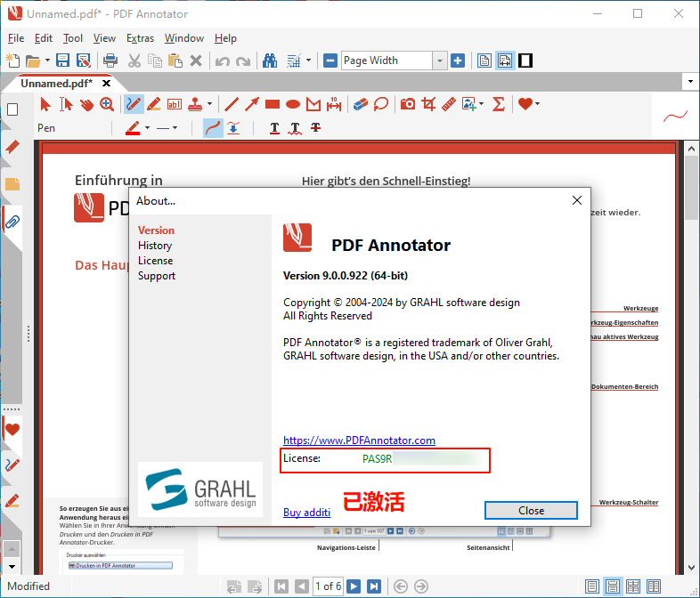The image size is (700, 598).
Task: Select the Arrow drawing tool
Action: (252, 104)
